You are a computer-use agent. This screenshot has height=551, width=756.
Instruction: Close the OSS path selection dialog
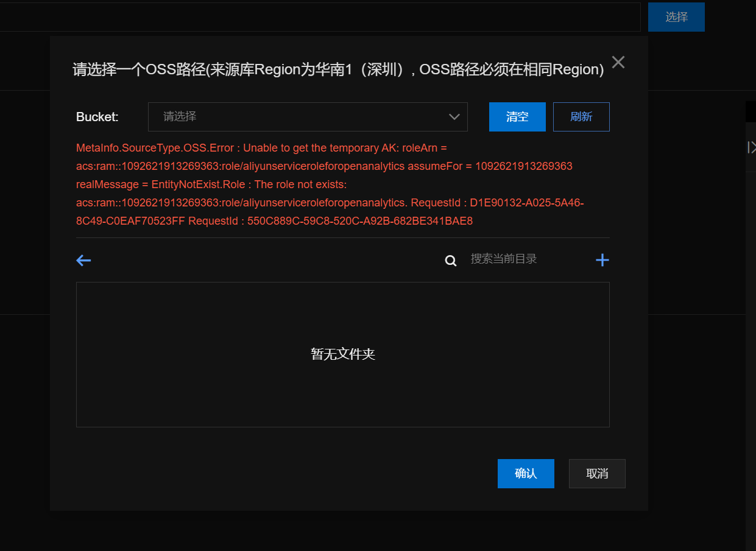tap(618, 62)
